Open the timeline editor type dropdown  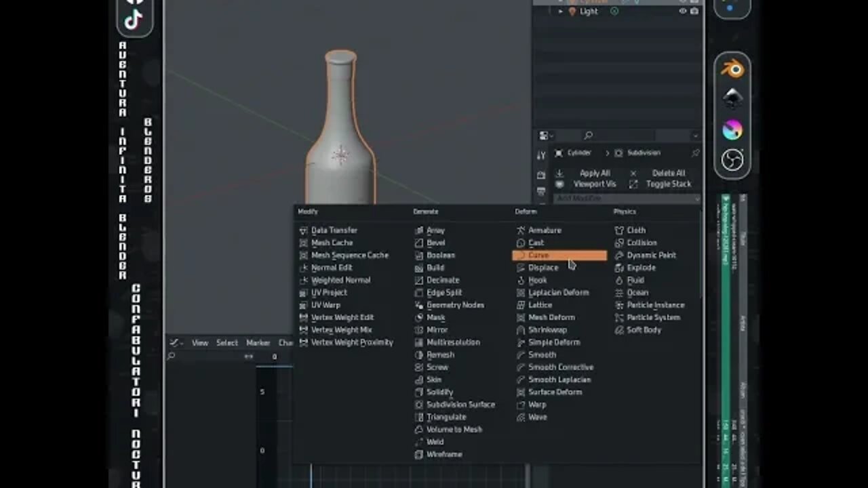tap(177, 343)
